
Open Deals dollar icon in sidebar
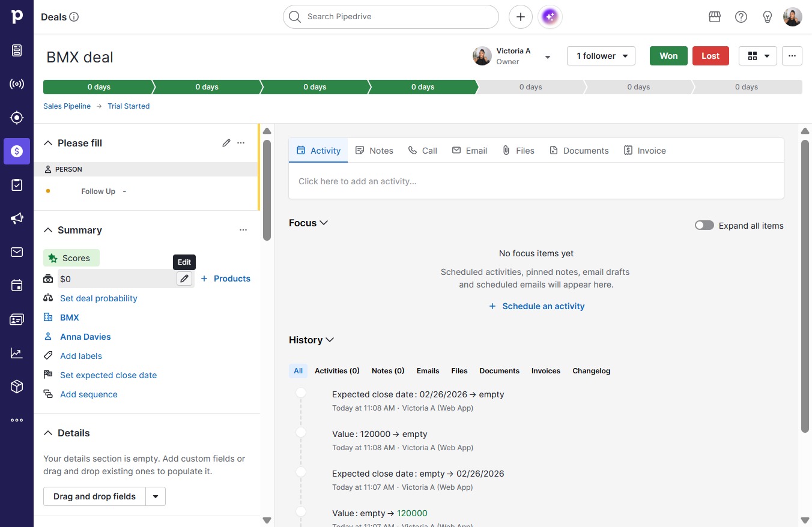click(x=17, y=151)
